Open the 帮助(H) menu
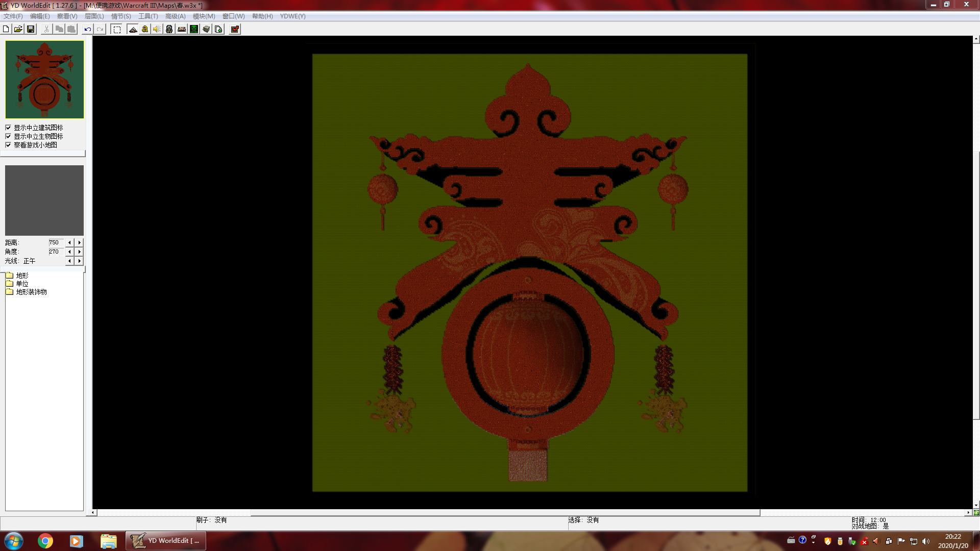Viewport: 980px width, 551px height. tap(262, 16)
